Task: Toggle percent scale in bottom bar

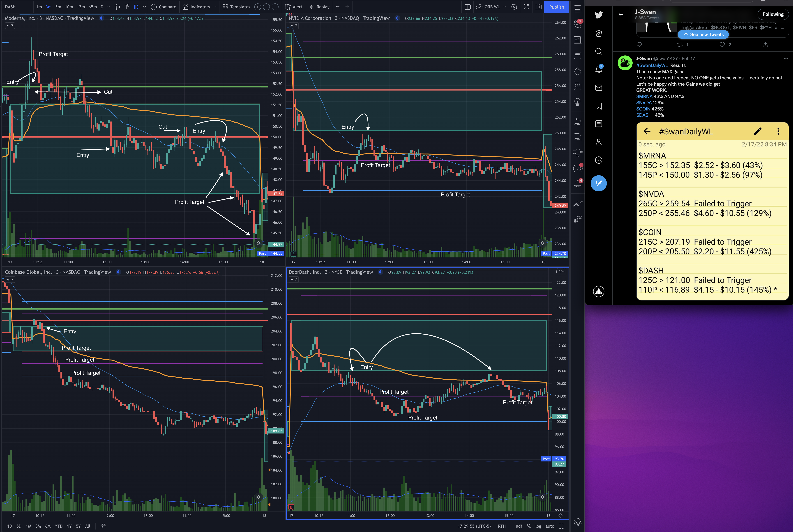Action: tap(529, 526)
